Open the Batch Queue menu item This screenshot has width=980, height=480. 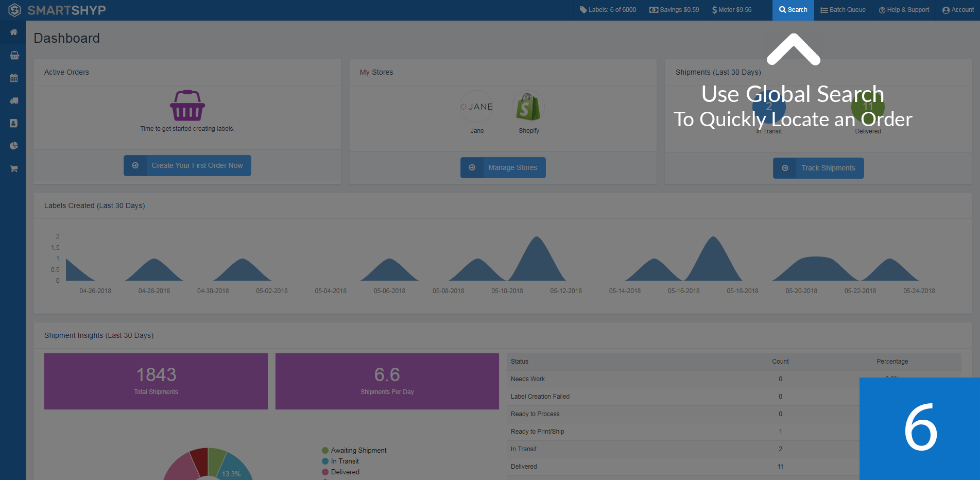(x=843, y=10)
